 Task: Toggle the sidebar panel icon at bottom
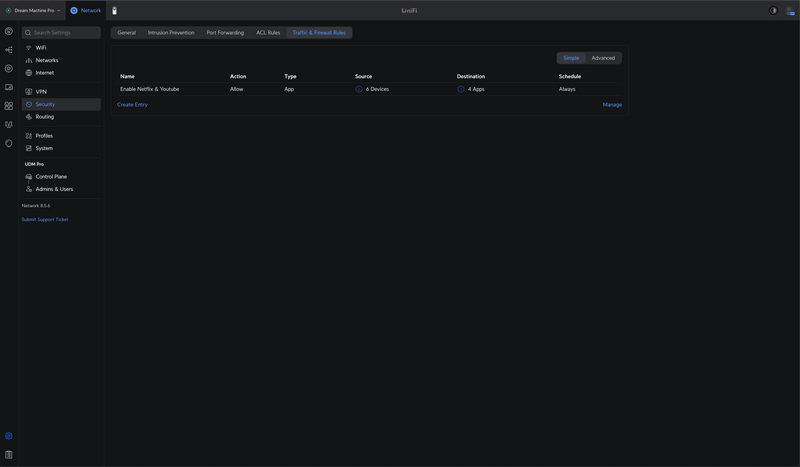click(9, 455)
